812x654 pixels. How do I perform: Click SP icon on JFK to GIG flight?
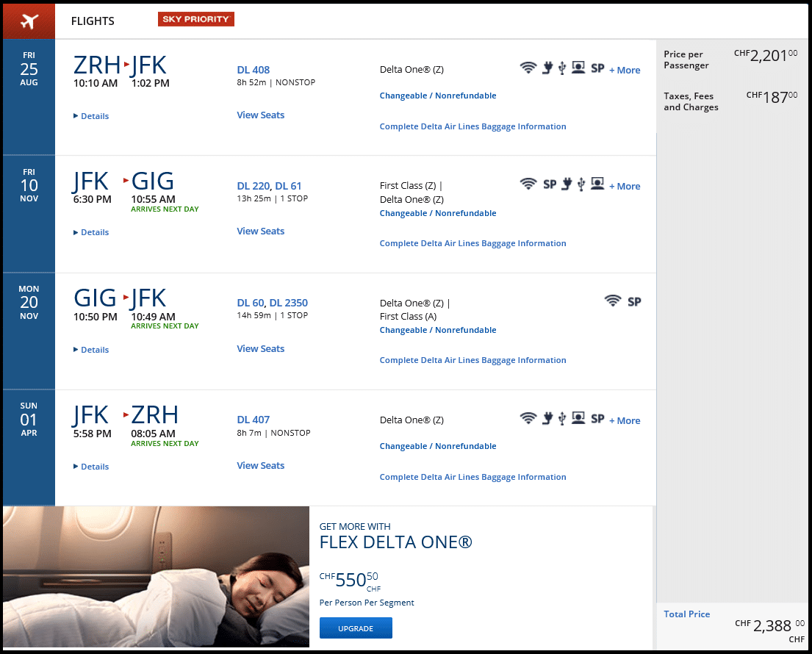[x=550, y=184]
